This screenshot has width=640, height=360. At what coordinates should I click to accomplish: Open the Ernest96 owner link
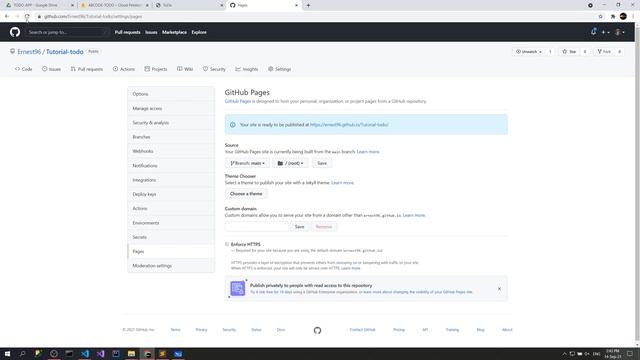(29, 52)
